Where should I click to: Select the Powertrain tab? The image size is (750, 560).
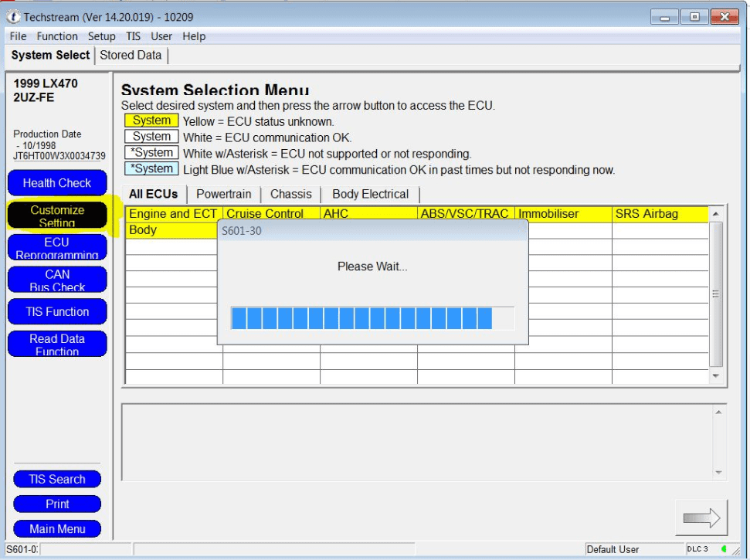pos(223,194)
